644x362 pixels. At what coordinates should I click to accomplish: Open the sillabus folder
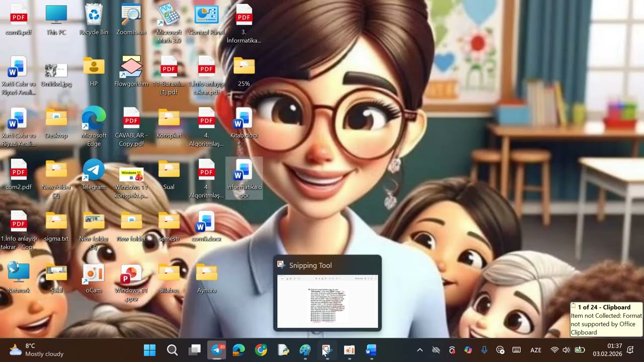point(169,278)
